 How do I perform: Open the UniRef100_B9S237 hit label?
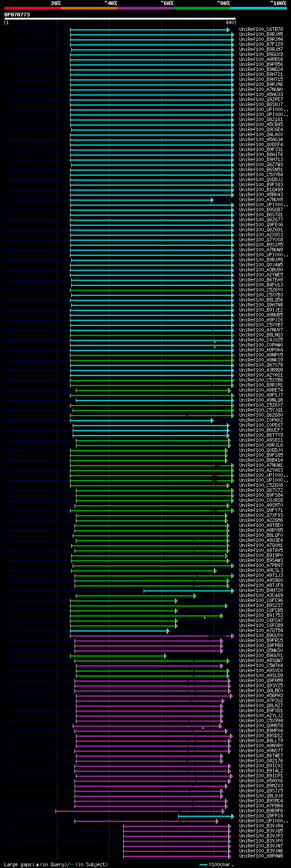tap(261, 606)
